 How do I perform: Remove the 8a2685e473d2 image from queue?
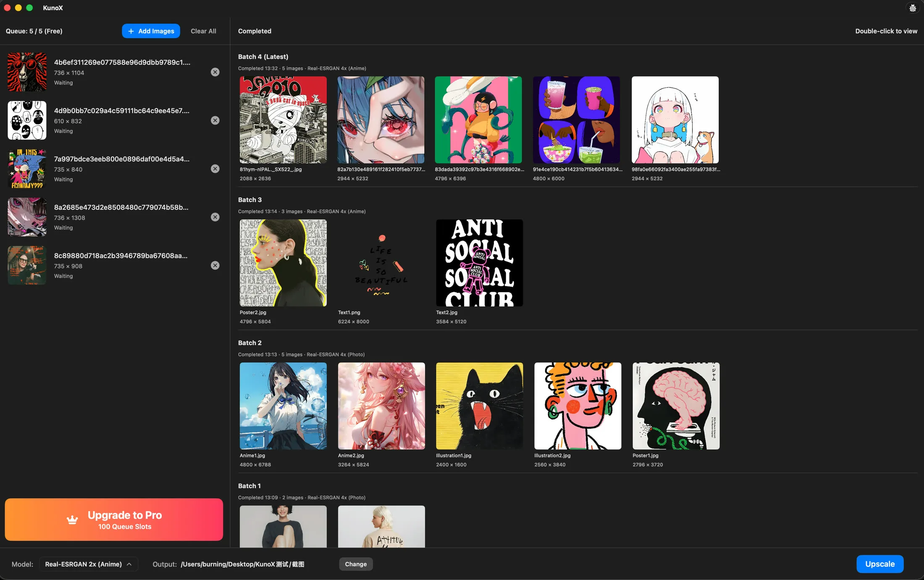coord(215,217)
